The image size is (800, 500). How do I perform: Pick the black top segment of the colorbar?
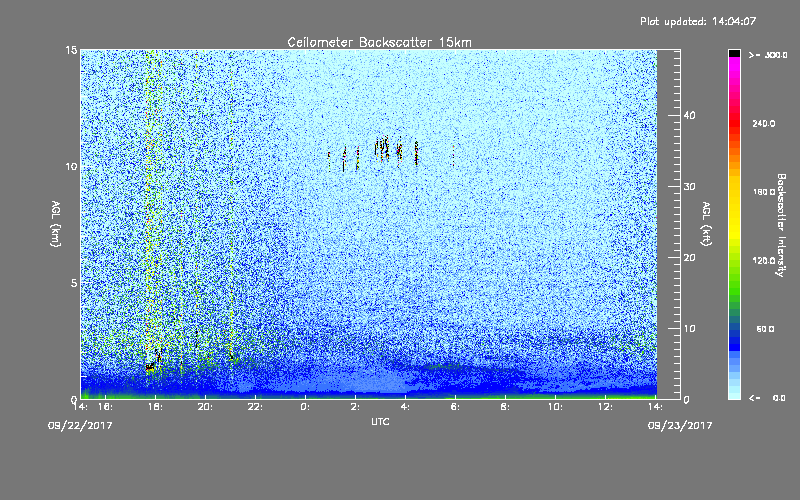point(734,53)
